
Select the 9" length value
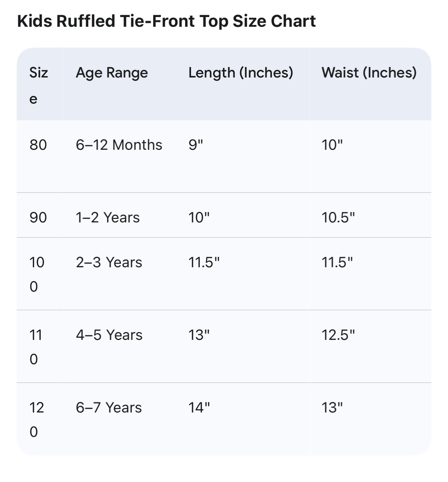(196, 145)
